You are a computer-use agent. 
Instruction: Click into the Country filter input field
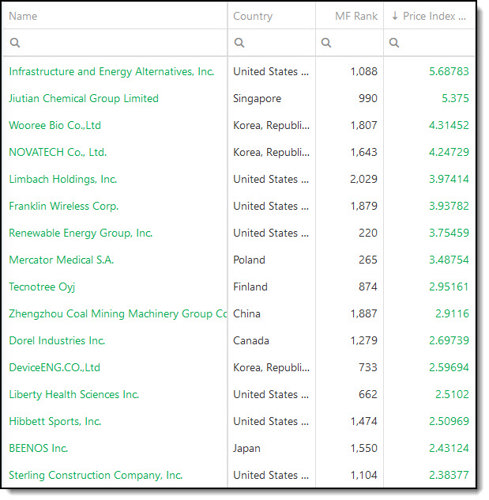(x=272, y=43)
